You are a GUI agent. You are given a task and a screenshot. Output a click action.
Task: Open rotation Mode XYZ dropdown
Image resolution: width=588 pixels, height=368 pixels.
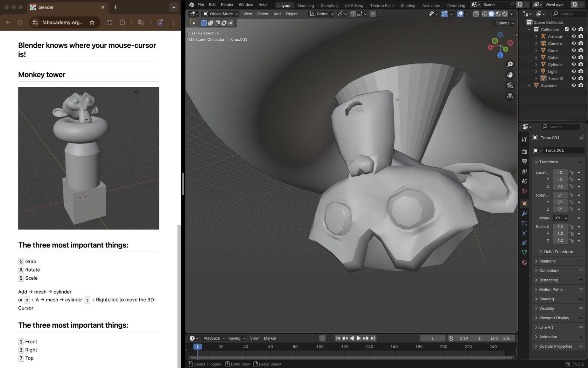(x=561, y=218)
